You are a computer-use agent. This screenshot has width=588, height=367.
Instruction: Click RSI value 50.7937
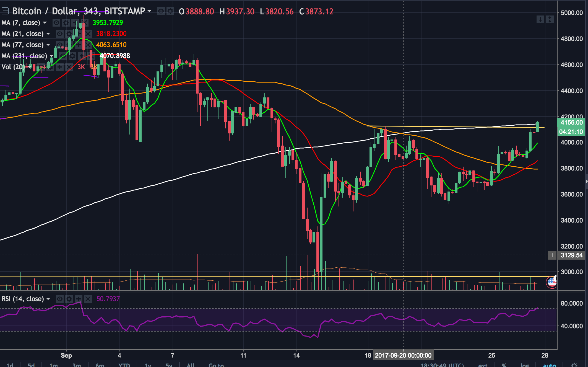point(108,299)
